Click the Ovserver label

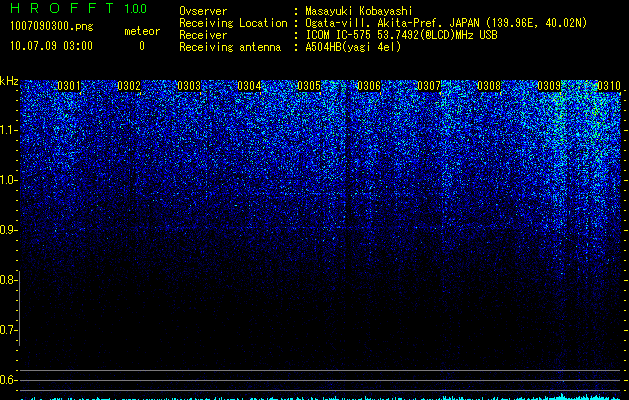tap(203, 11)
